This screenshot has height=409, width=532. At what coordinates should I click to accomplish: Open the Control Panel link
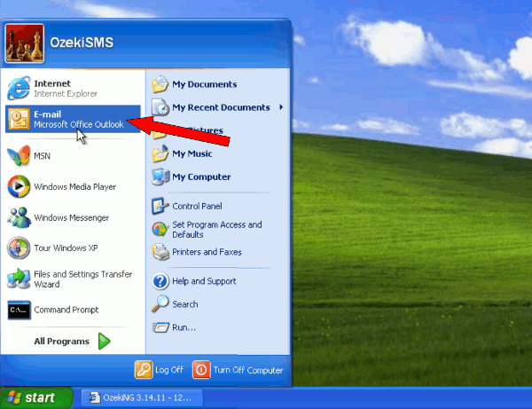197,206
